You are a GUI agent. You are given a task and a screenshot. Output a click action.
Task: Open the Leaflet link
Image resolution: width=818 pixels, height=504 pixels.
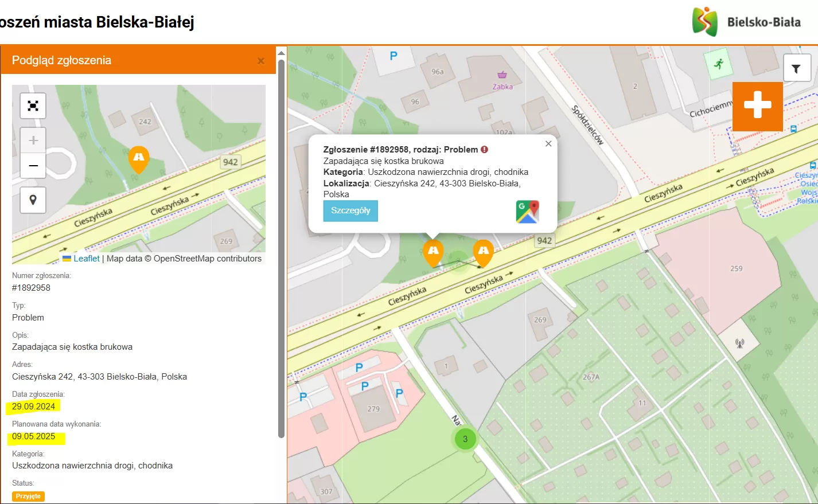(x=87, y=259)
